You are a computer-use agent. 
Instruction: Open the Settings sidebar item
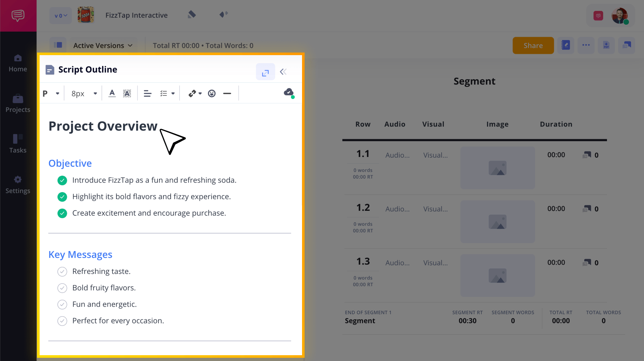tap(18, 185)
